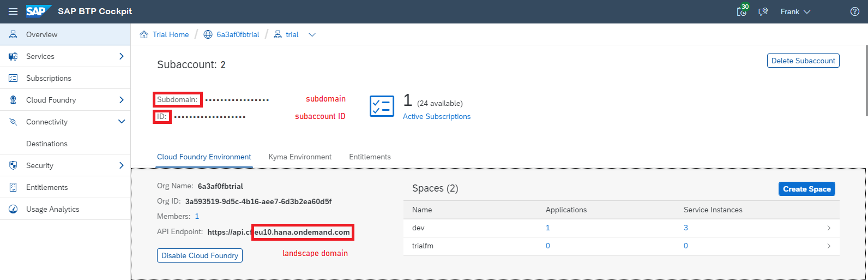868x280 pixels.
Task: Click Applications column header
Action: tap(566, 210)
